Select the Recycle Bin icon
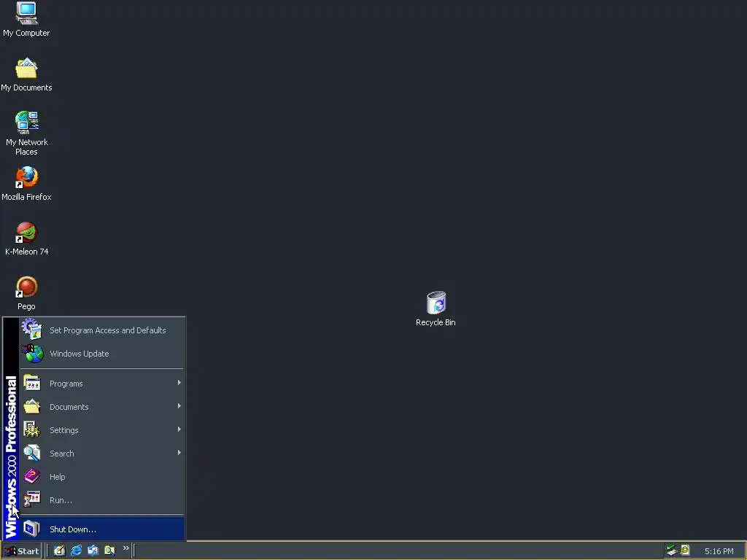 coord(436,309)
